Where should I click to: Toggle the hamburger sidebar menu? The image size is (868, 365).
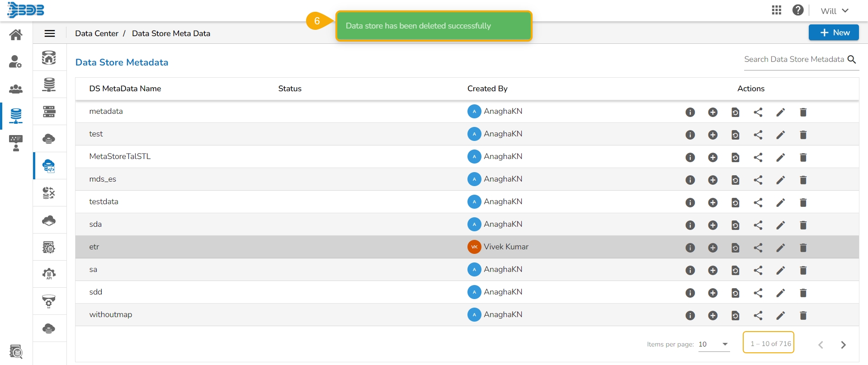click(50, 33)
